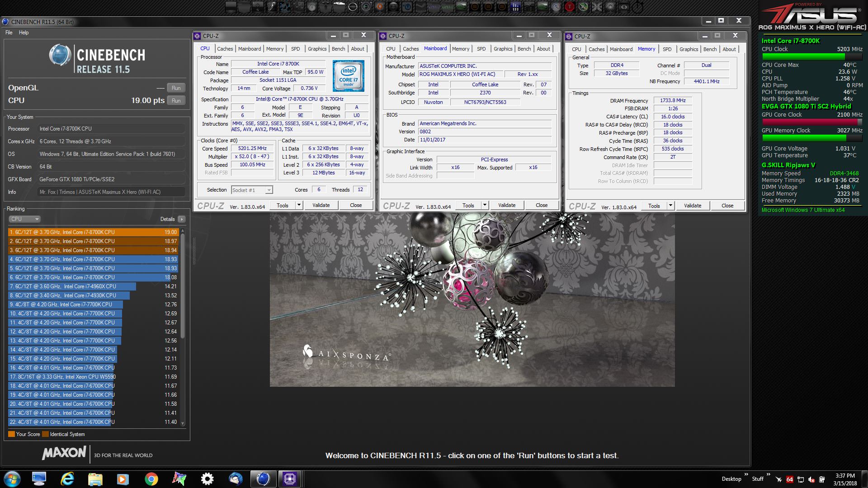Expand Tools arrow in Memory tab window
Viewport: 868px width, 488px height.
point(670,206)
